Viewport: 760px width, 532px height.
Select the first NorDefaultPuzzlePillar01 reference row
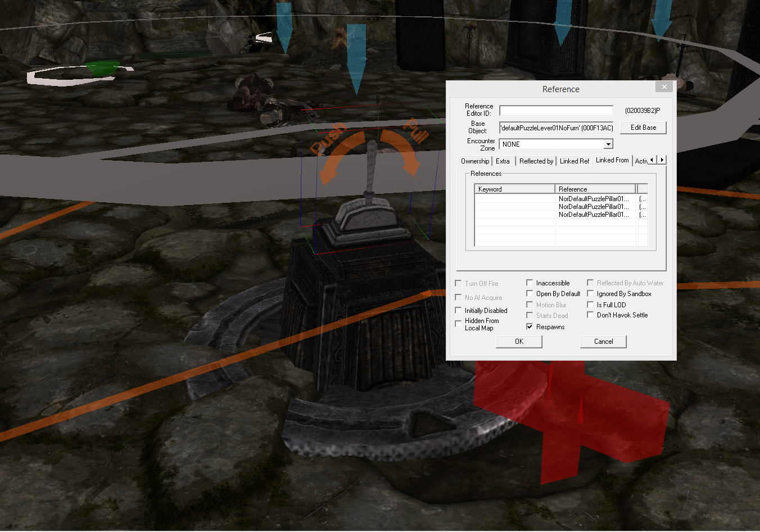[561, 199]
